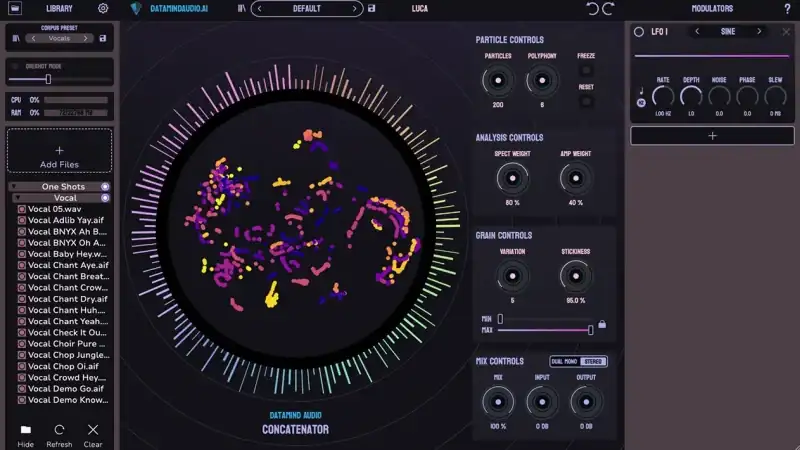800x450 pixels.
Task: Select the LFO Hz rate mode icon
Action: [641, 103]
